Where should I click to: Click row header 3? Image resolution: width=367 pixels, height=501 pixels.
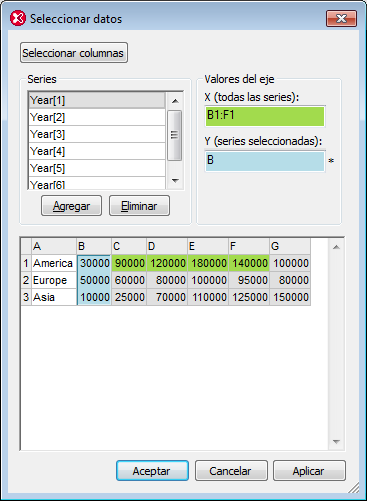(x=26, y=297)
